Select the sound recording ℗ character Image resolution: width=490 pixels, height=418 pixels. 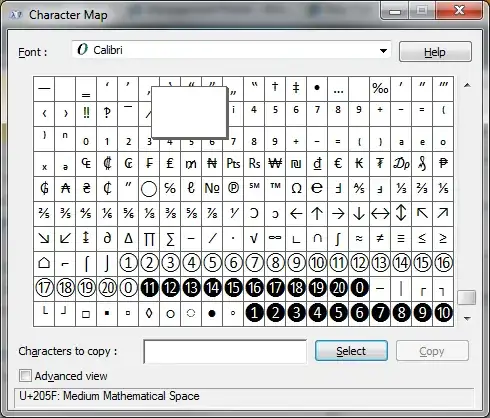point(233,189)
